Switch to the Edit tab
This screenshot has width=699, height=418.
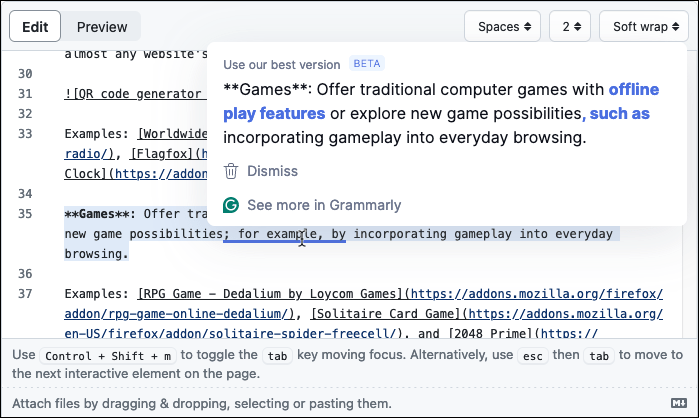(x=35, y=27)
